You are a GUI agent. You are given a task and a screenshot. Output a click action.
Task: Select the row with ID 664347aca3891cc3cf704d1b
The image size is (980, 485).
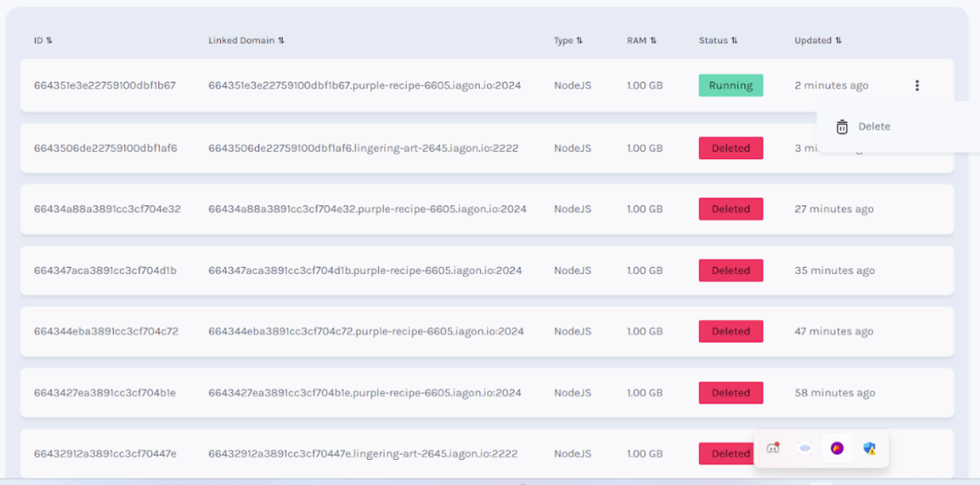[x=105, y=270]
